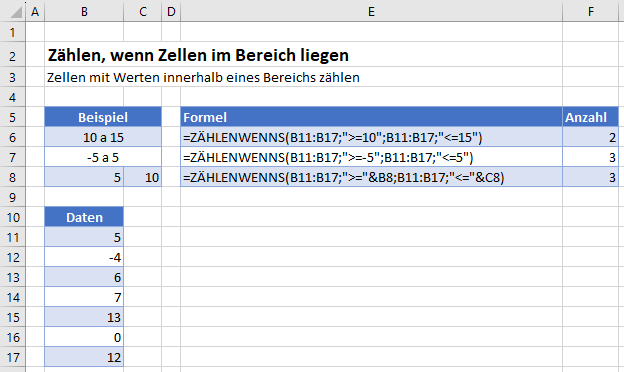
Task: Select row 9 header
Action: click(x=13, y=197)
